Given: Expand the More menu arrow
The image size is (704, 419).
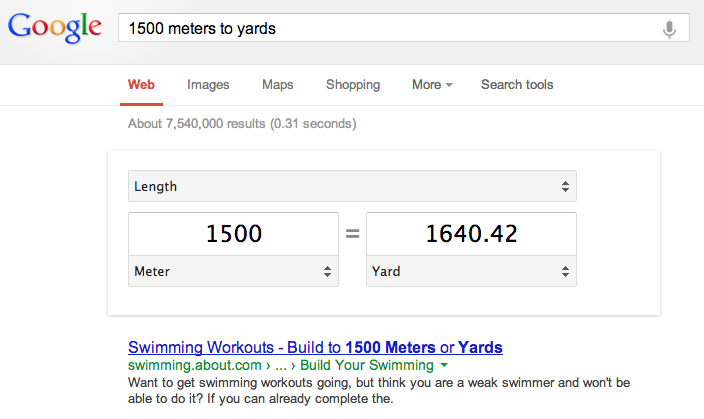Looking at the screenshot, I should pos(449,85).
